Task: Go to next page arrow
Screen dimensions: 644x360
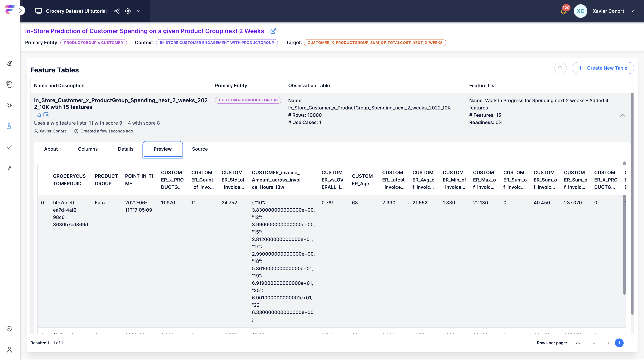Action: pyautogui.click(x=630, y=343)
